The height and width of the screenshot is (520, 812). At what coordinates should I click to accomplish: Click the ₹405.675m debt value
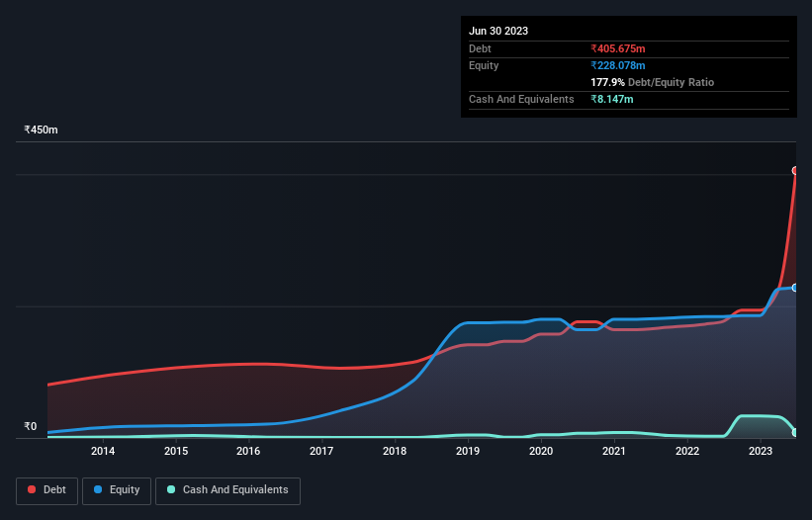pos(618,48)
